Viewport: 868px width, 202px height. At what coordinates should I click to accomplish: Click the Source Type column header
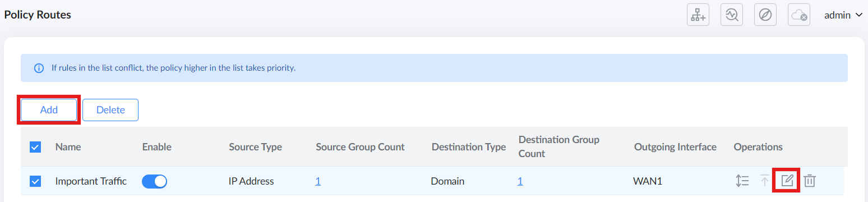(255, 147)
